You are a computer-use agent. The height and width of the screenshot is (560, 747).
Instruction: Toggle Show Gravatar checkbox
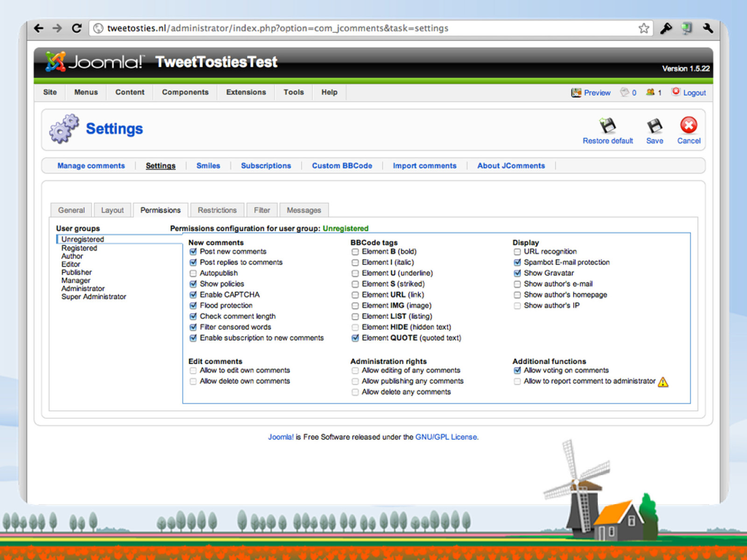(x=517, y=273)
